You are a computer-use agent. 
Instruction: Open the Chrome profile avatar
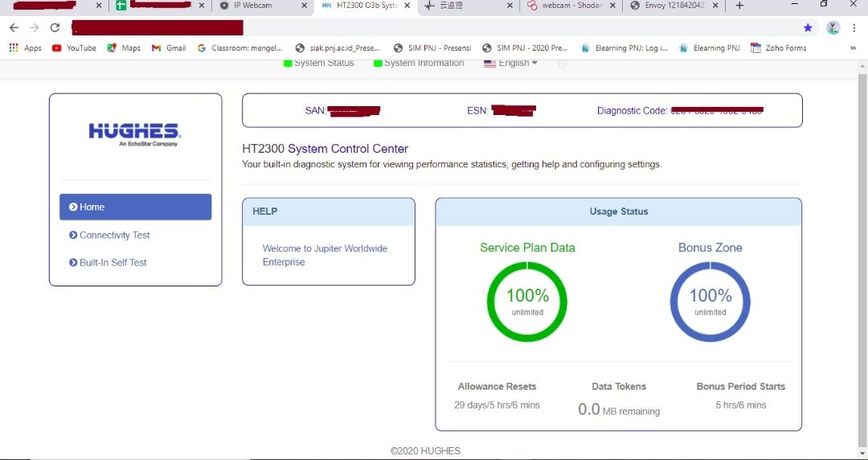(x=833, y=27)
